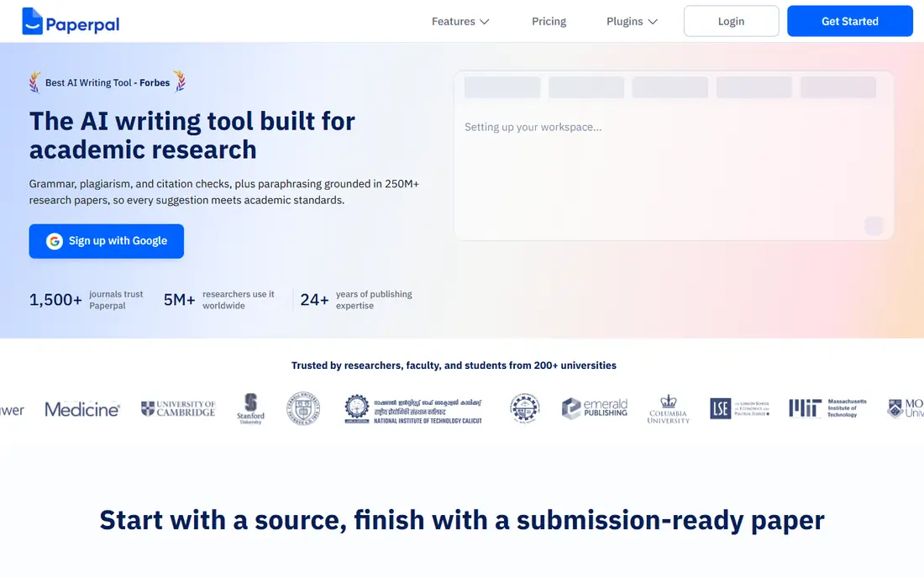
Task: Click the Emerald Publishing logo
Action: click(595, 408)
